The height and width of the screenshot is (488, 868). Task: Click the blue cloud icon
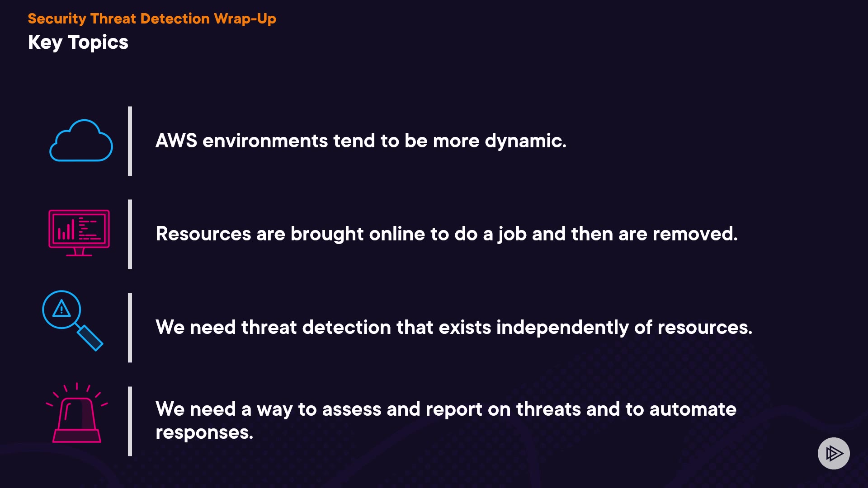point(81,141)
